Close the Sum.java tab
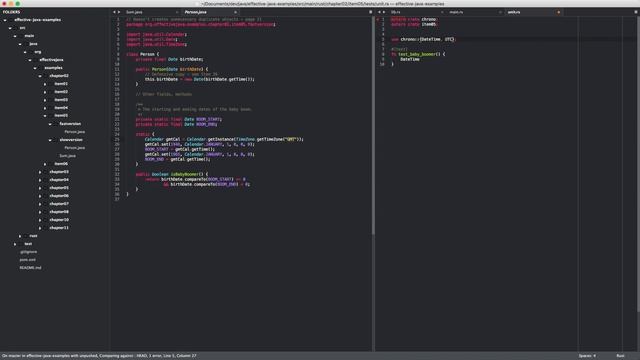This screenshot has width=640, height=360. coord(177,12)
